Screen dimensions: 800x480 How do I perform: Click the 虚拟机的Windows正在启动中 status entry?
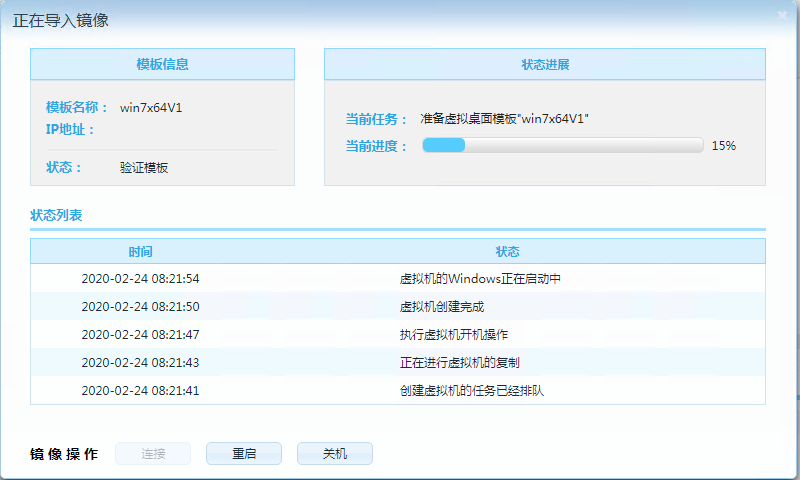(x=480, y=279)
